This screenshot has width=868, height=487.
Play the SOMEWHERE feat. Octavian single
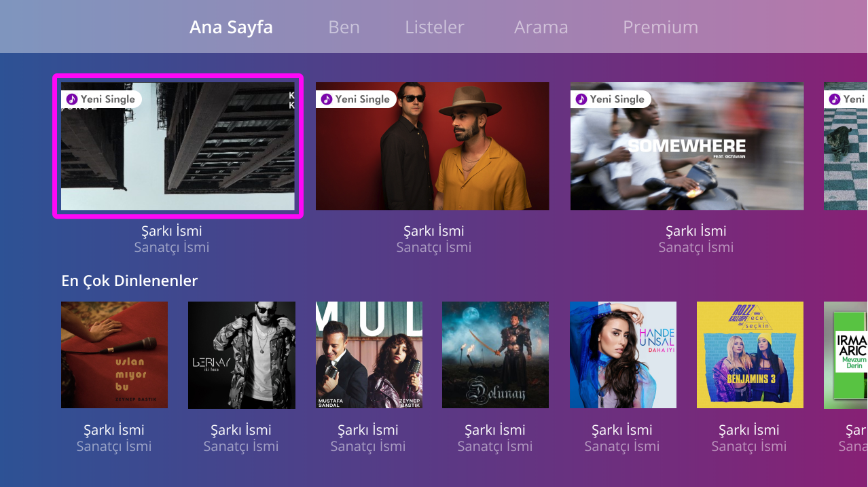pos(687,146)
